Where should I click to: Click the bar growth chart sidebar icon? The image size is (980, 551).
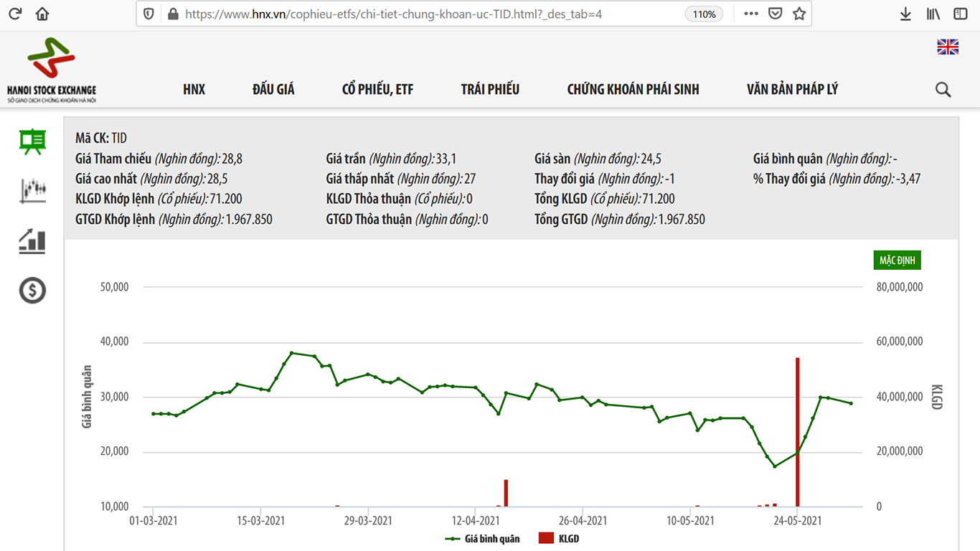[32, 241]
